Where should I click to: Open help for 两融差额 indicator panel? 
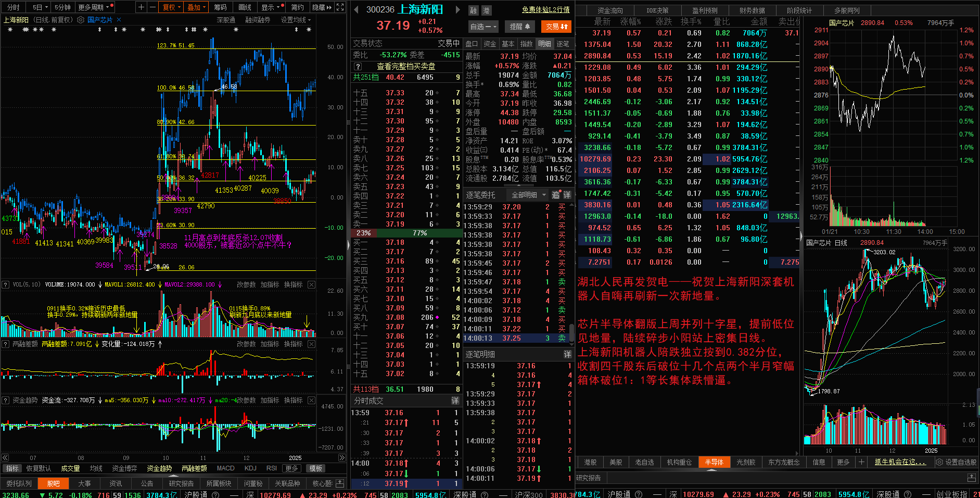click(x=6, y=344)
